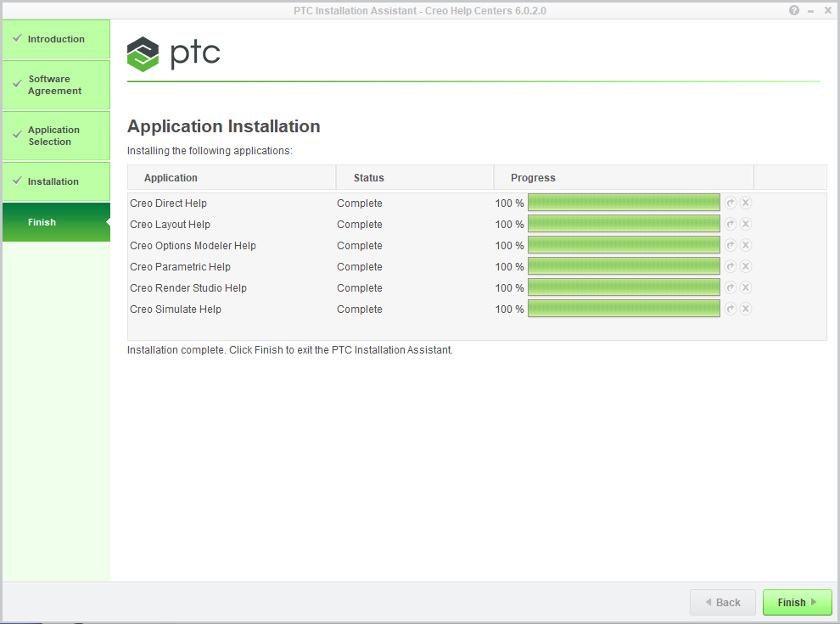
Task: Click restart icon for Creo Options Modeler Help
Action: tap(730, 245)
